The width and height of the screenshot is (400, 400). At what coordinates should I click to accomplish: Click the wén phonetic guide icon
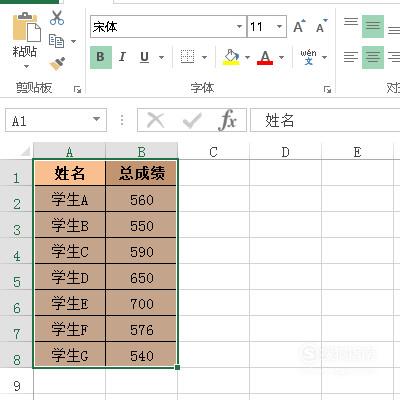click(x=308, y=57)
